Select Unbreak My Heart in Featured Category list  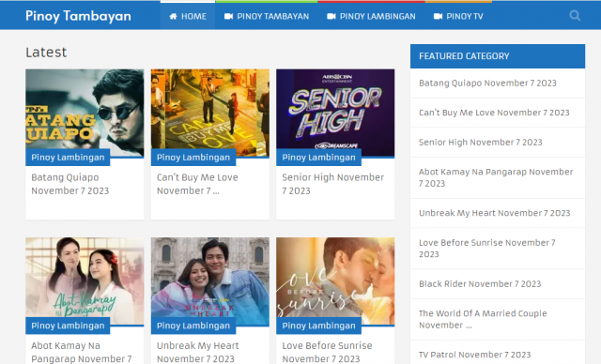coord(495,213)
